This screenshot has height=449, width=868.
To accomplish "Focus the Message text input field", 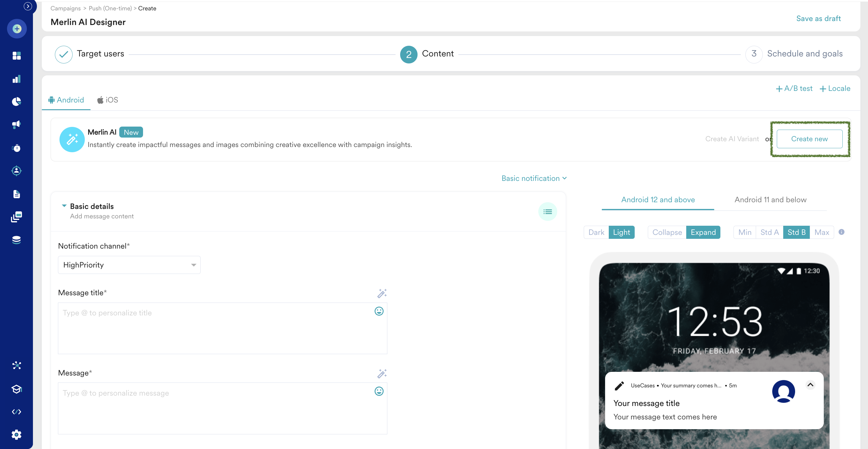I will [222, 408].
